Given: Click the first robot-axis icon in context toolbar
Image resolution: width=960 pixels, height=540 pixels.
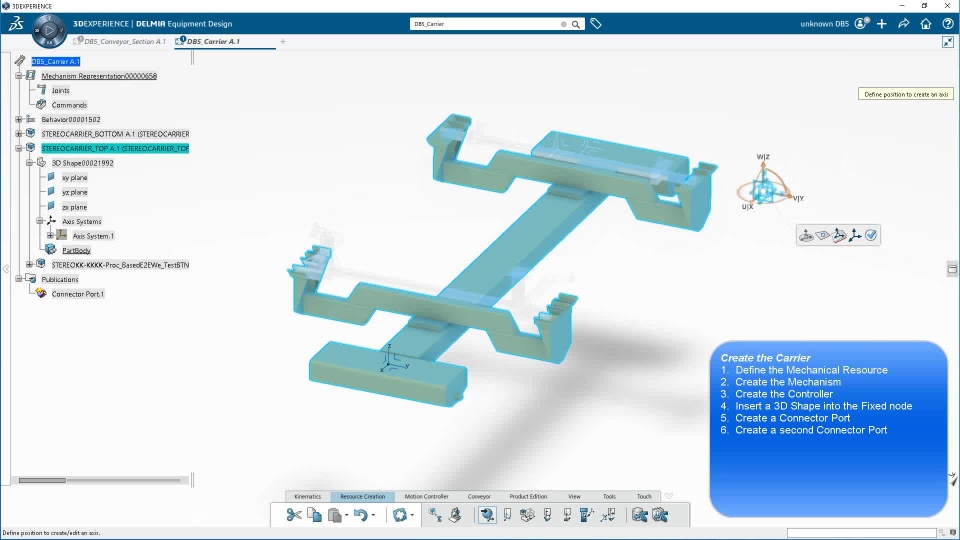Looking at the screenshot, I should coord(806,235).
